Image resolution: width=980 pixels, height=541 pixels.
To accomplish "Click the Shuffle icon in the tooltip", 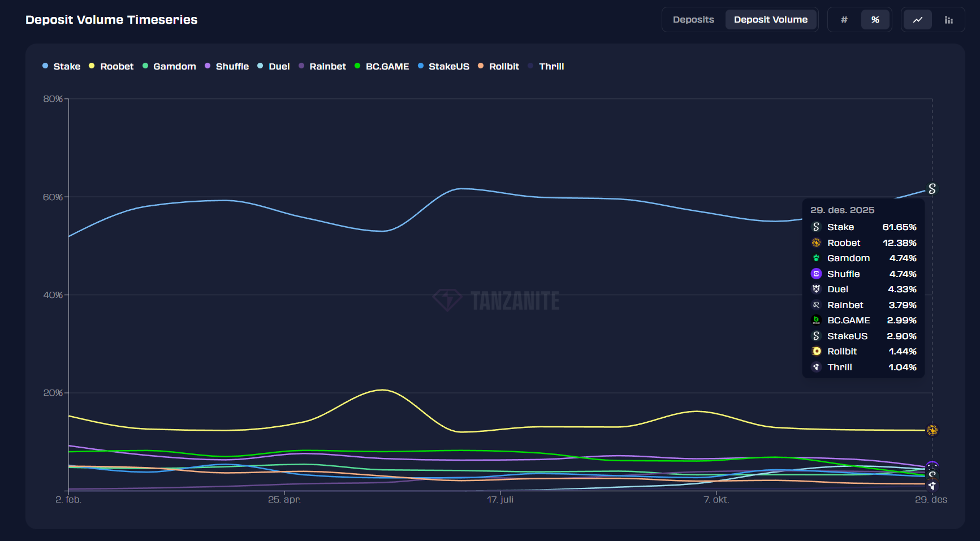I will (816, 274).
